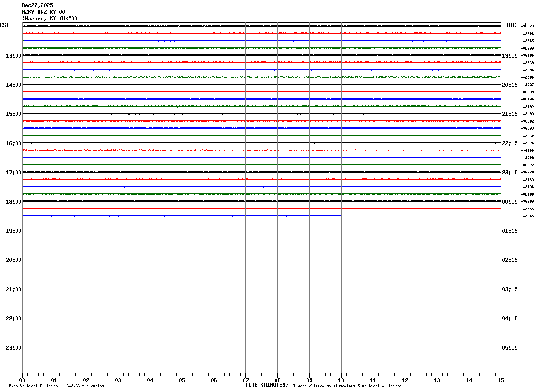The image size is (536, 392).
Task: Click minute 10 on the time axis
Action: (341, 380)
